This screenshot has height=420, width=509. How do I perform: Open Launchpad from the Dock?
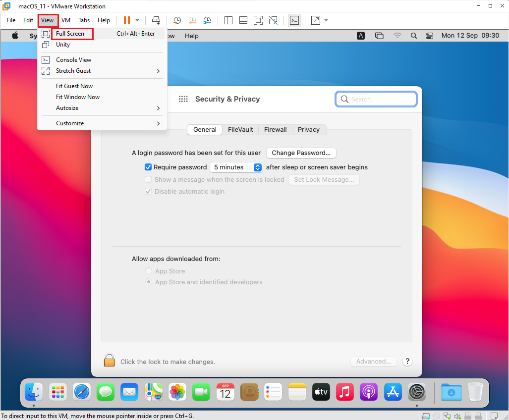(58, 392)
